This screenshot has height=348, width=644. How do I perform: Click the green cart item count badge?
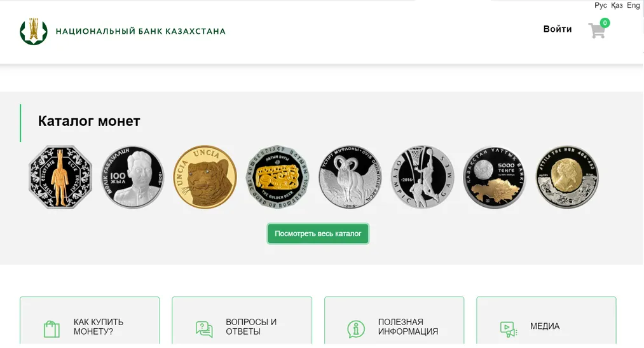point(605,23)
